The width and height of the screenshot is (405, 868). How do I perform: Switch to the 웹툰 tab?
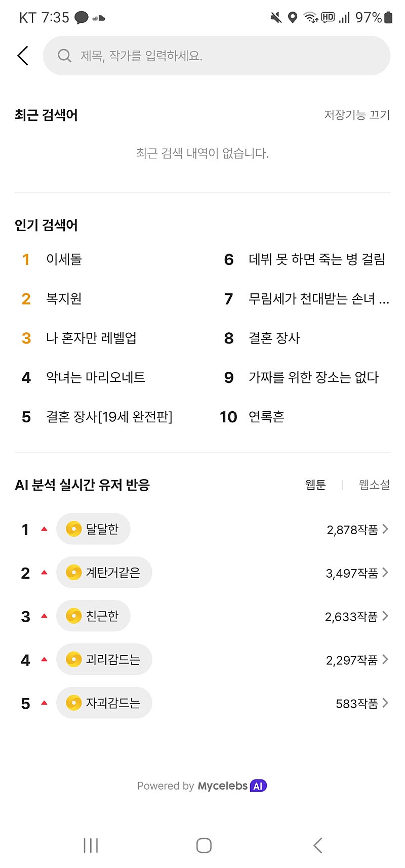tap(315, 485)
